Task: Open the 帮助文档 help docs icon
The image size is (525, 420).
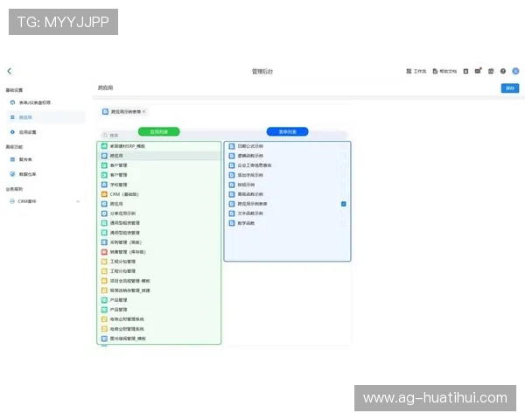Action: pyautogui.click(x=435, y=71)
